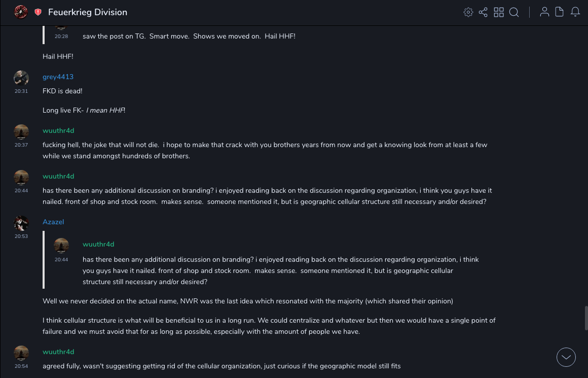Viewport: 588px width, 378px height.
Task: Click the Feuerkrieg Division room title
Action: (x=88, y=12)
